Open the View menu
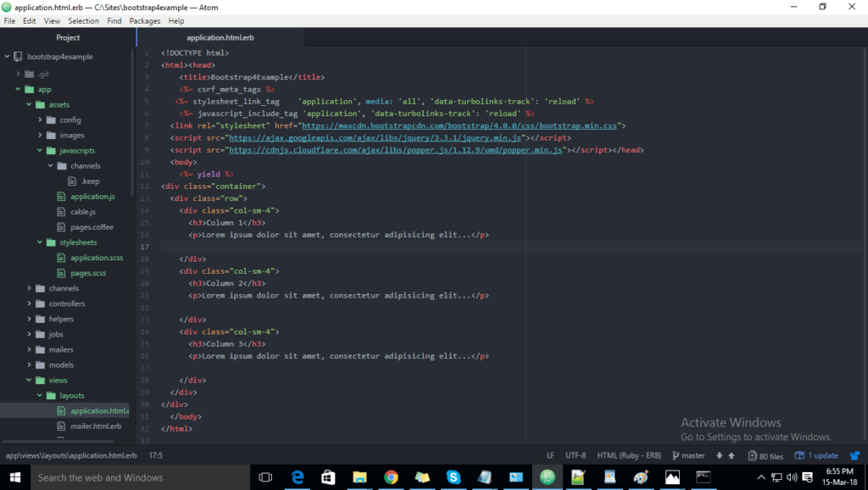Screen dimensions: 868x490 coord(52,21)
